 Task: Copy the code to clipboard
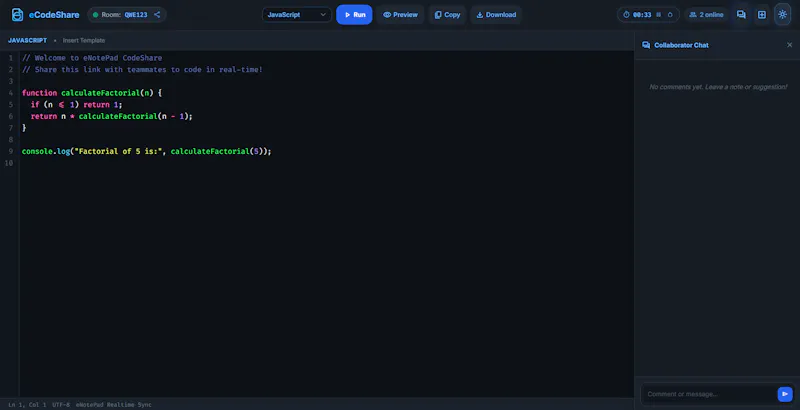click(447, 15)
